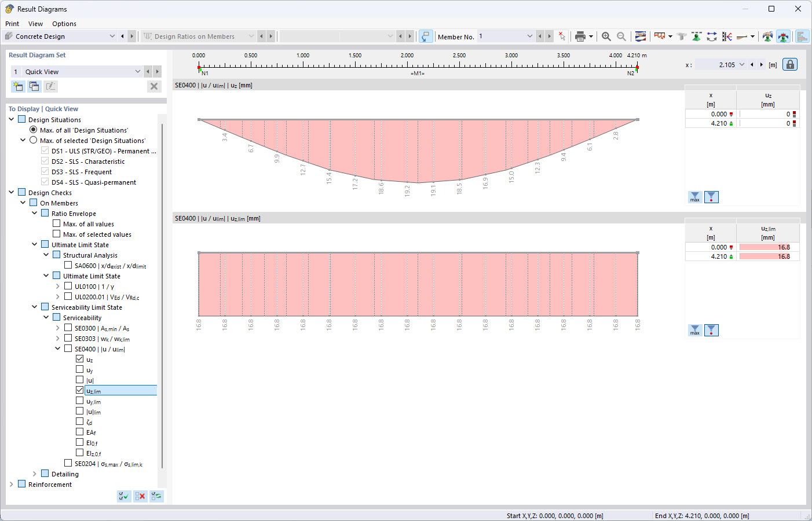Image resolution: width=812 pixels, height=521 pixels.
Task: Click the red result diagram values icon
Action: (x=660, y=36)
